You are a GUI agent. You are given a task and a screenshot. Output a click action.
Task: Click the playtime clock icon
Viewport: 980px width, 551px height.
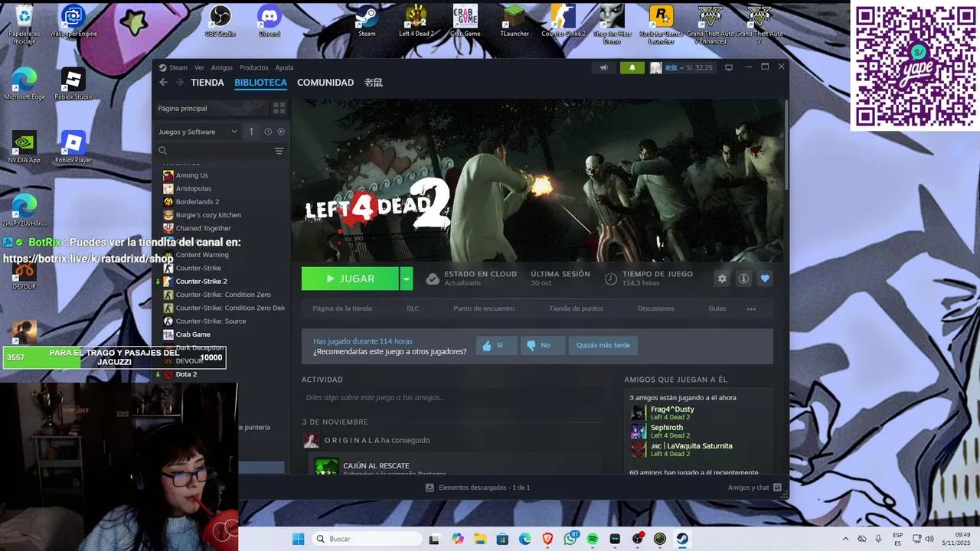point(610,279)
